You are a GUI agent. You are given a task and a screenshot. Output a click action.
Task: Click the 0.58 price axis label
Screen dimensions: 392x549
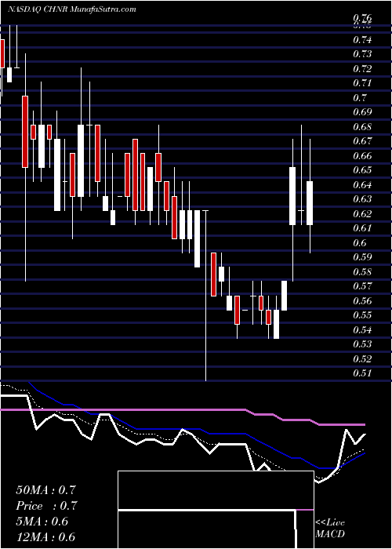pos(362,272)
